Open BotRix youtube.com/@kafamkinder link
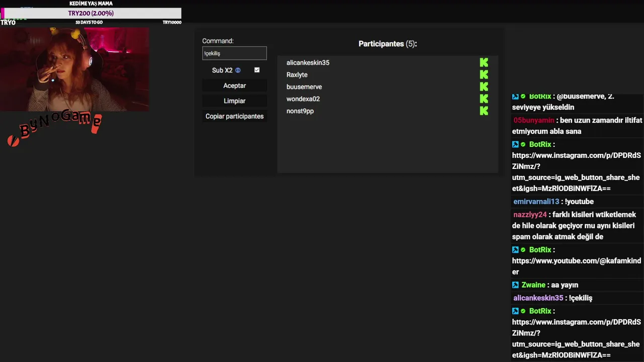Screen dimensions: 644x362 pyautogui.click(x=577, y=266)
